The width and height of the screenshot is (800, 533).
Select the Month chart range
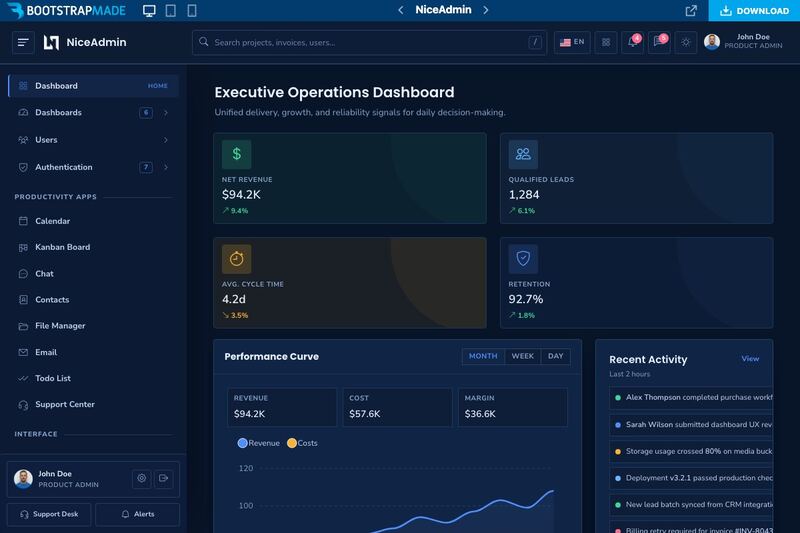coord(483,356)
